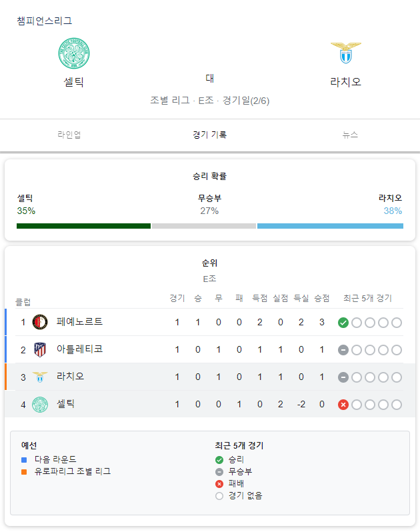The width and height of the screenshot is (420, 532).
Task: Click the light blue Lazio probability bar
Action: (330, 226)
